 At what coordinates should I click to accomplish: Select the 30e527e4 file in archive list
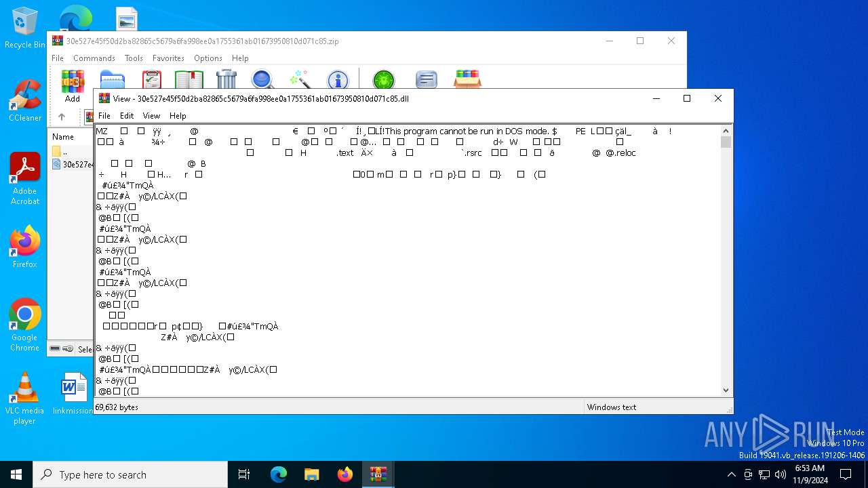tap(73, 164)
